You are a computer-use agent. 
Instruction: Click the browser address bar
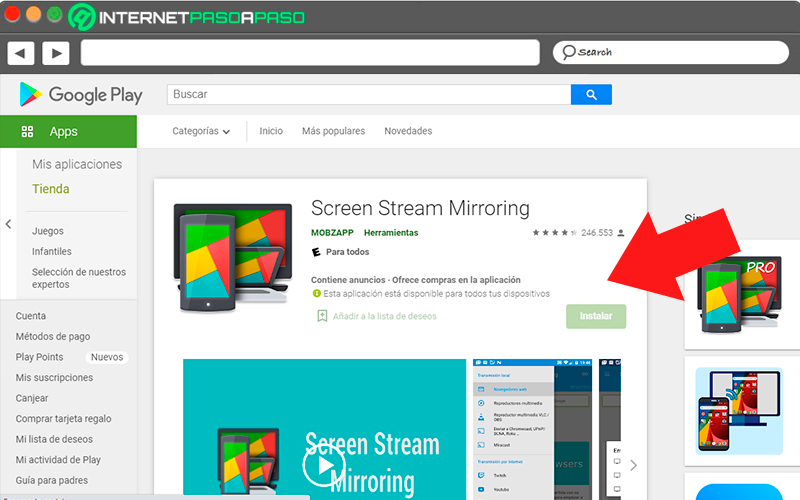[310, 53]
